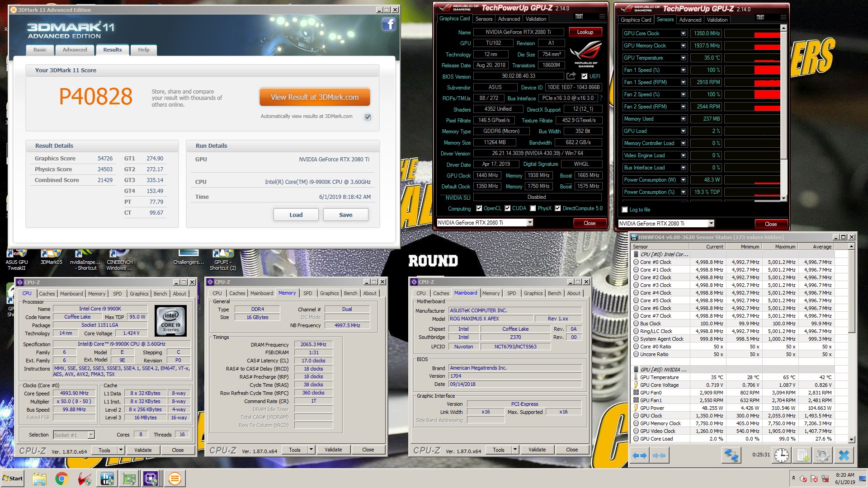Click the blue X close icon in HWiNFO
The width and height of the screenshot is (868, 488).
click(844, 455)
